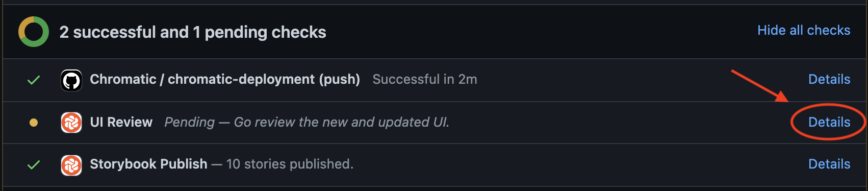Click the 'Successful in 2m' status text
This screenshot has height=191, width=868.
[425, 79]
